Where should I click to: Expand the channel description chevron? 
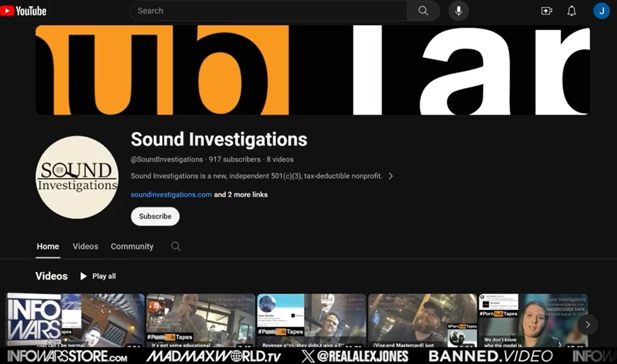(x=391, y=176)
